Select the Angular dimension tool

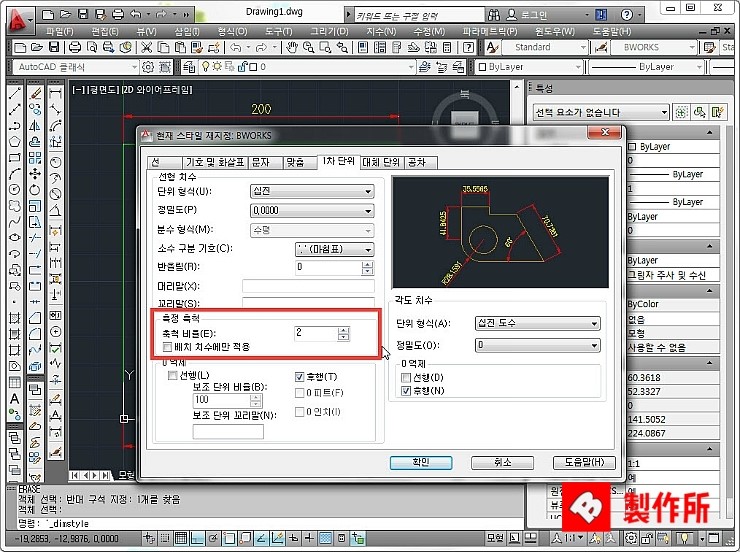pos(55,210)
